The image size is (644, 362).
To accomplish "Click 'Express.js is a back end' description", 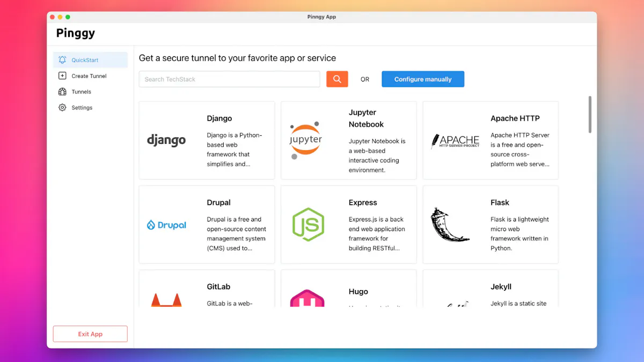I will coord(377,234).
